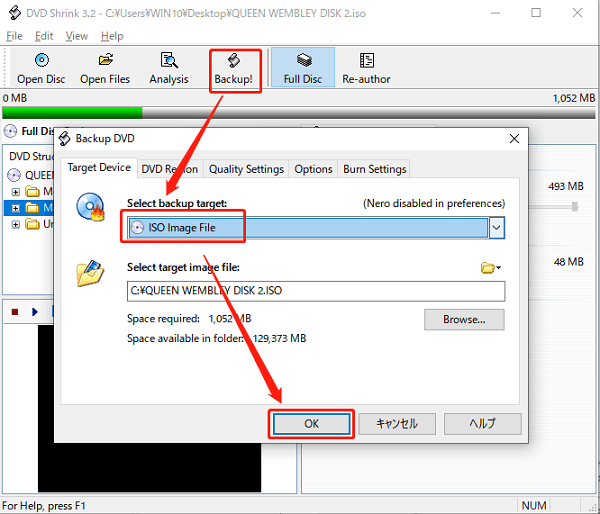Click the Open Disc toolbar icon
Screen dimensions: 600x514
41,68
